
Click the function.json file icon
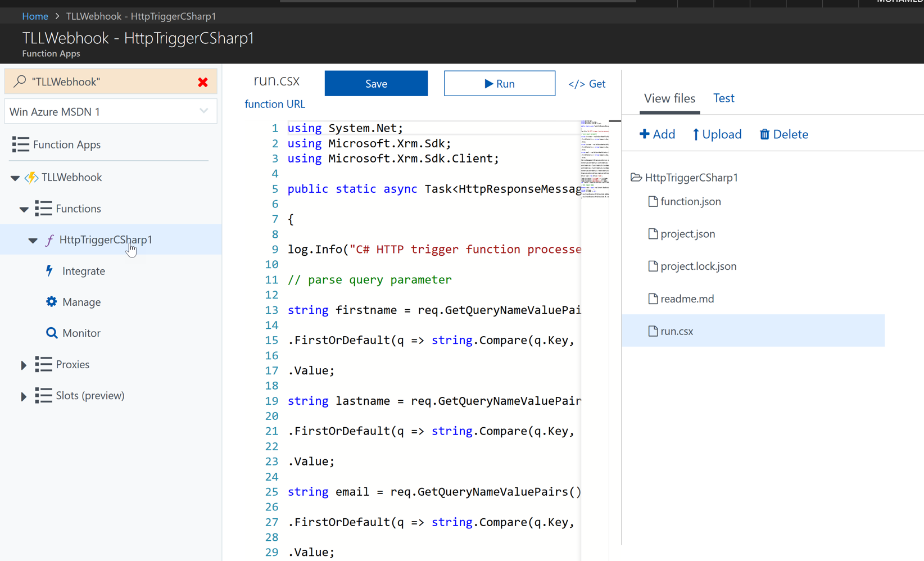tap(653, 201)
